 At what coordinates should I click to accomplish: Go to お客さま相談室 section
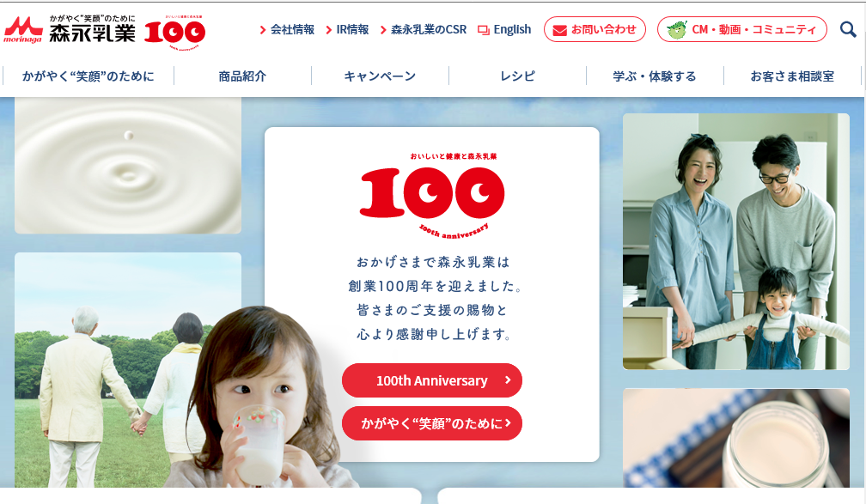(792, 76)
